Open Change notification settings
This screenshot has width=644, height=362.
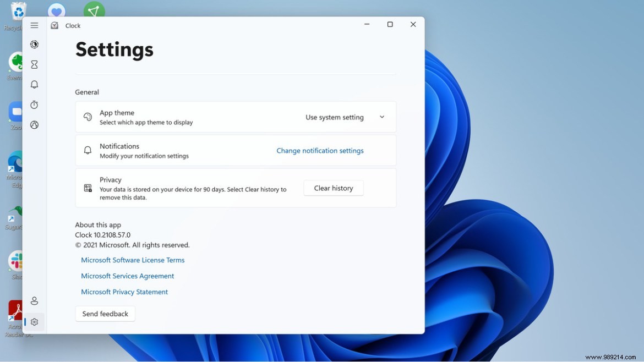tap(320, 150)
